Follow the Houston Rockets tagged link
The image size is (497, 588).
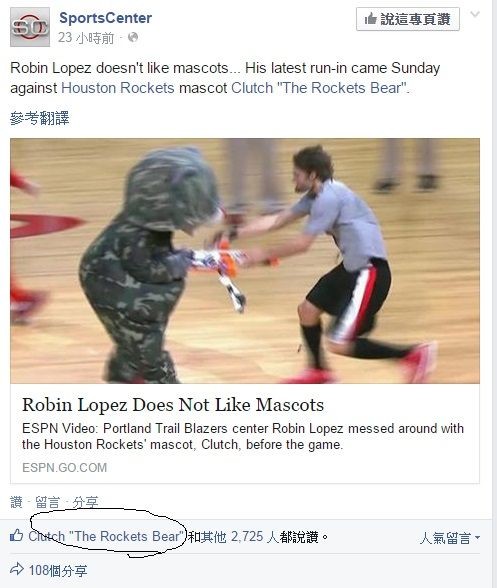118,88
